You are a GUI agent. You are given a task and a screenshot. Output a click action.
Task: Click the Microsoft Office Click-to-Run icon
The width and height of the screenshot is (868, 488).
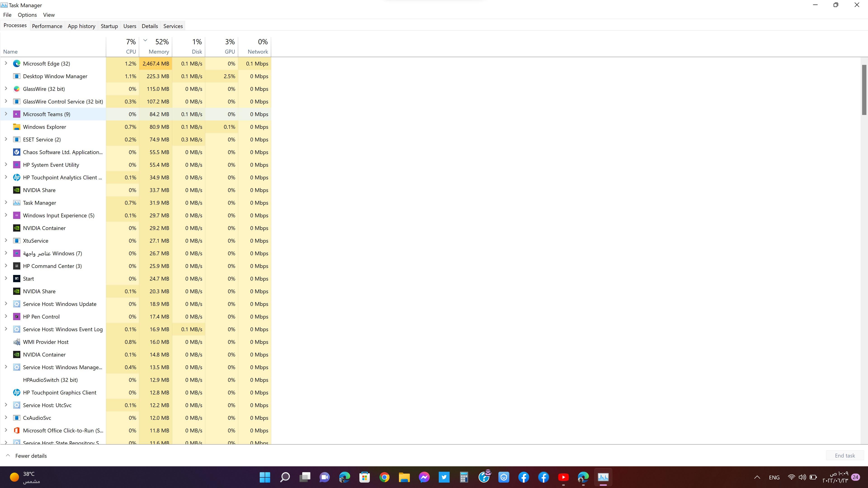tap(17, 430)
